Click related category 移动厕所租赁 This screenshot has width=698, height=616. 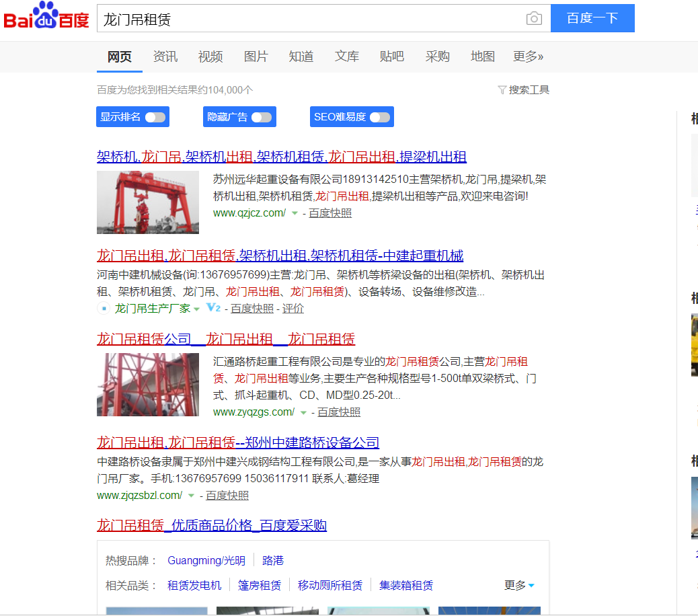330,585
